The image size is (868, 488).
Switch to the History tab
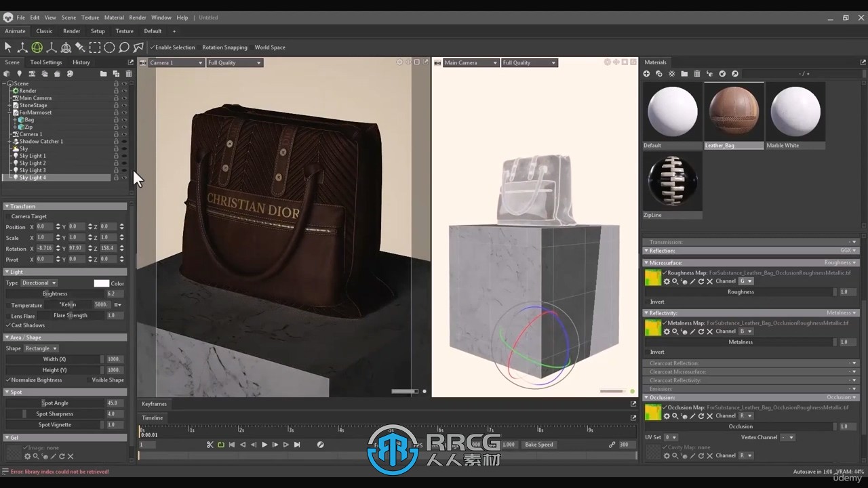81,62
